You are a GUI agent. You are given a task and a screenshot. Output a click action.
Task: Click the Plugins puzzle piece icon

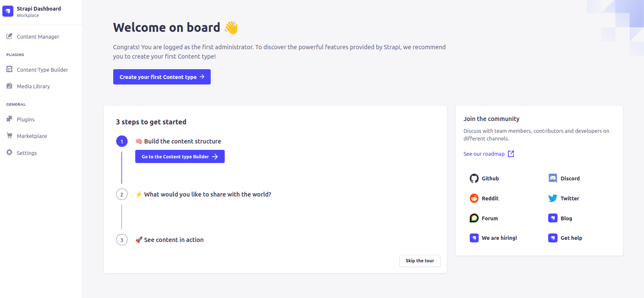[9, 119]
